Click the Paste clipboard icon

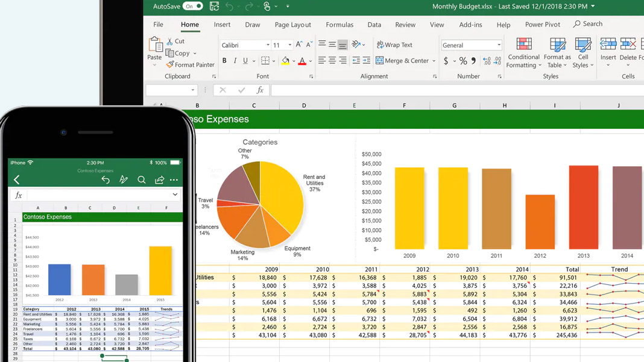[155, 45]
